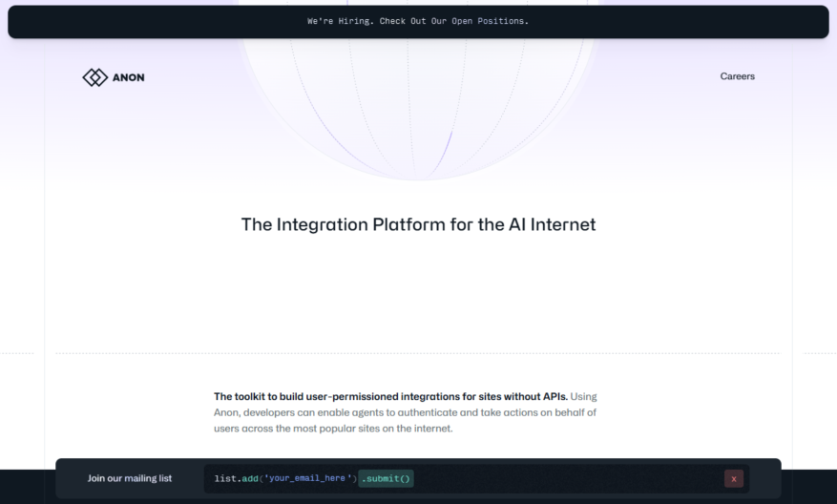Open the We're Hiring announcement banner
Screen dimensions: 837x504
[418, 21]
